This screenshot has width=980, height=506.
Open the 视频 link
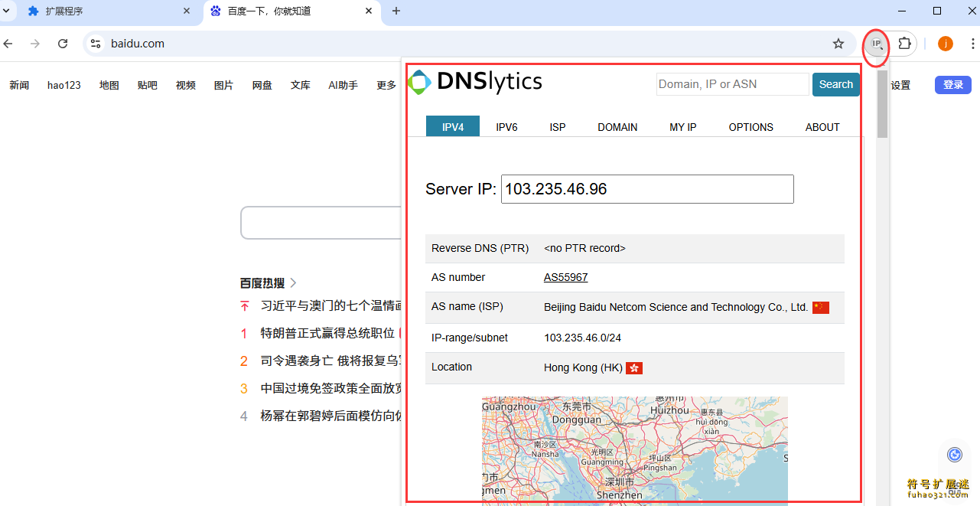[x=186, y=85]
